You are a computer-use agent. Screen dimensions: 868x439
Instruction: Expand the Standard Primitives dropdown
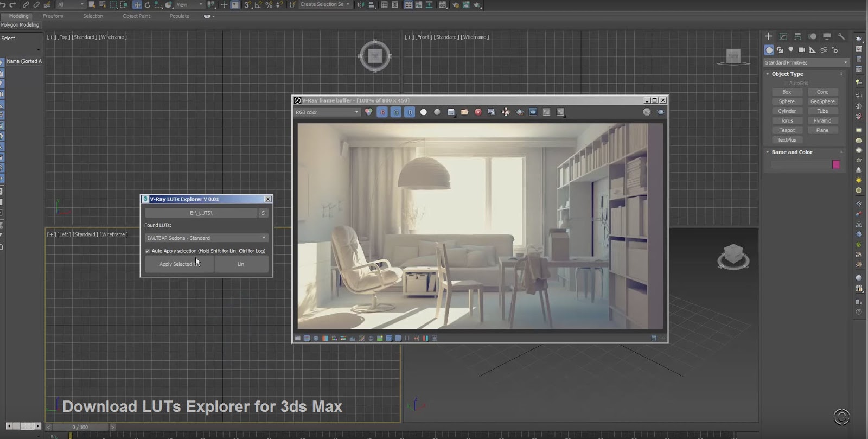[806, 63]
